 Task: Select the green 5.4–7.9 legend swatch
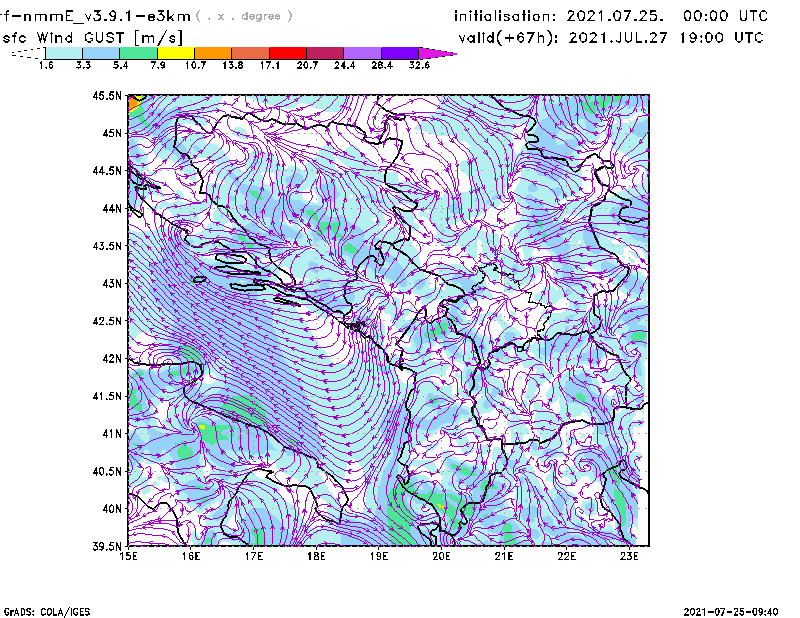(x=138, y=53)
